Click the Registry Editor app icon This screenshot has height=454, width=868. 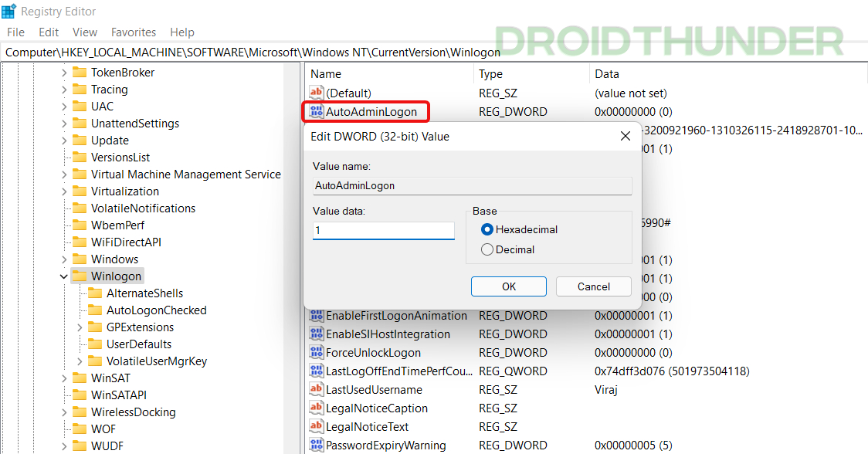8,11
